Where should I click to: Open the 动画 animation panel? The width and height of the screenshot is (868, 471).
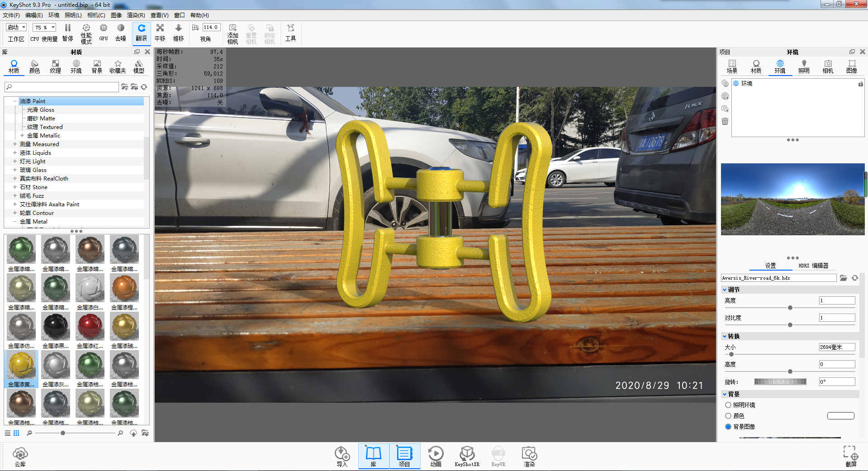tap(436, 457)
